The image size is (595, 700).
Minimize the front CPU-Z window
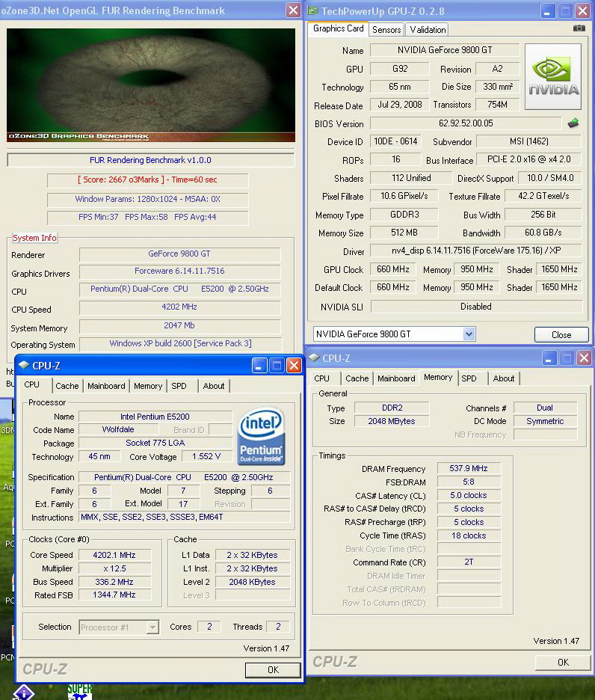click(259, 365)
